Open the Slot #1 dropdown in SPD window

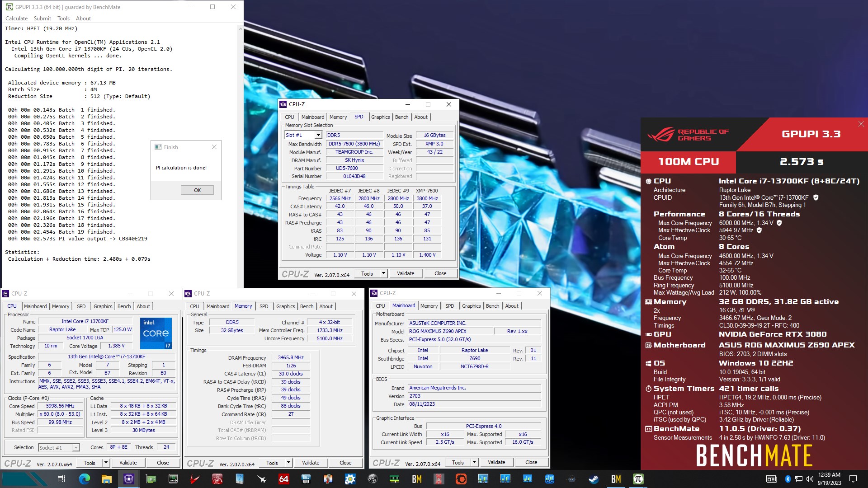(318, 135)
